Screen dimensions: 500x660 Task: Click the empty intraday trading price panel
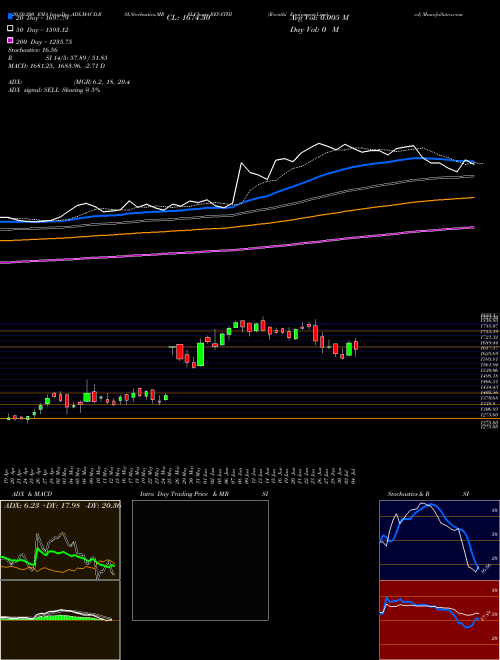tap(200, 560)
